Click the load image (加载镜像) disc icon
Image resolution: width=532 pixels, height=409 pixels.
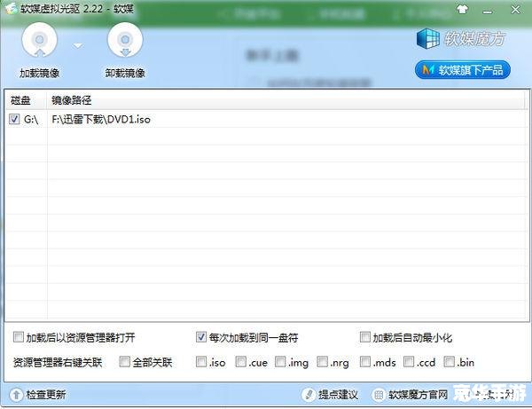pos(39,40)
